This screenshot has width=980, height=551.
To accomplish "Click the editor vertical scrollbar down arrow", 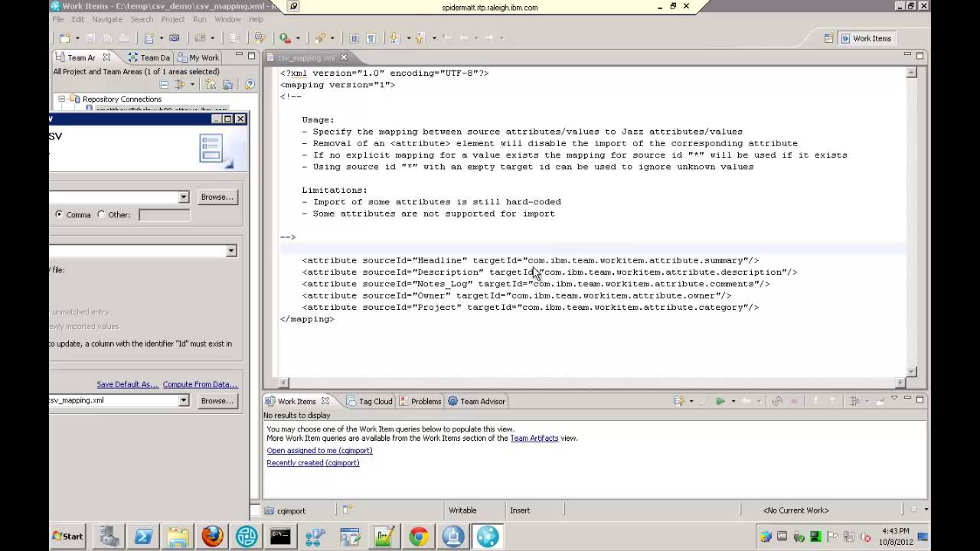I will [x=911, y=371].
